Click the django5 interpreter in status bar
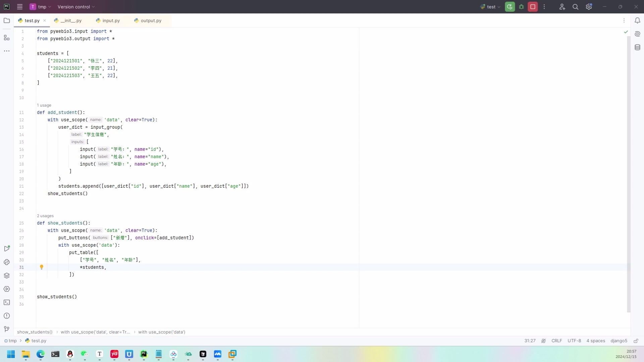 (619, 341)
